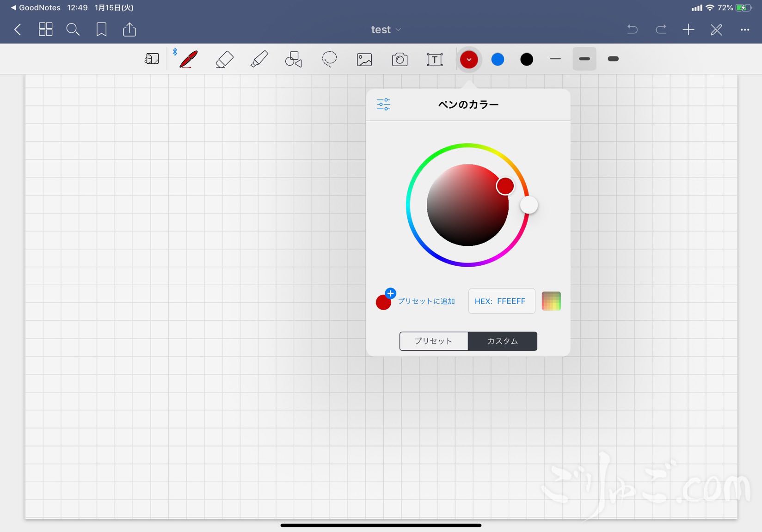The width and height of the screenshot is (762, 532).
Task: Tap the HEX color code field
Action: tap(502, 301)
